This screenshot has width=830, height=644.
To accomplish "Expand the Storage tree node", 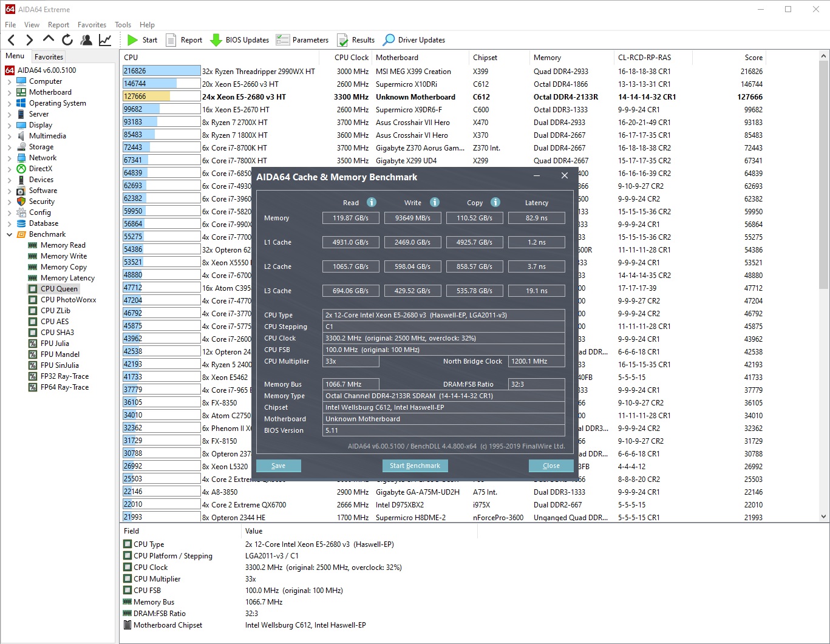I will click(x=10, y=147).
